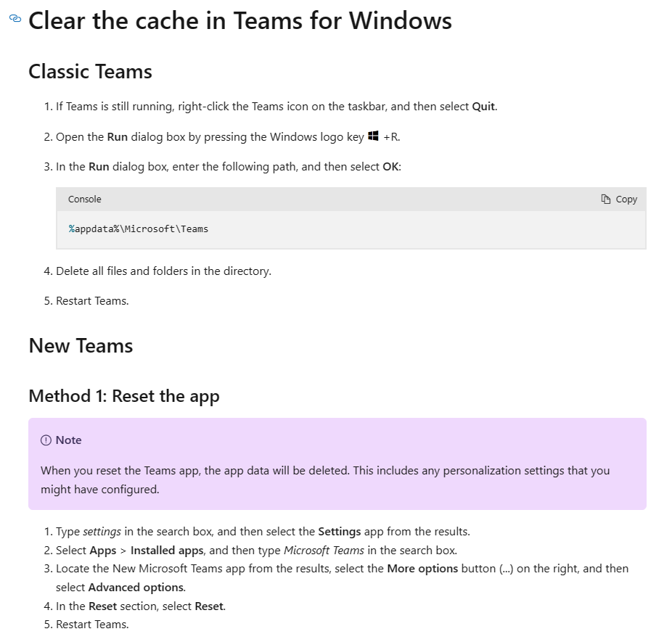Click the info circle icon in the Note box
The height and width of the screenshot is (642, 672).
coord(45,440)
